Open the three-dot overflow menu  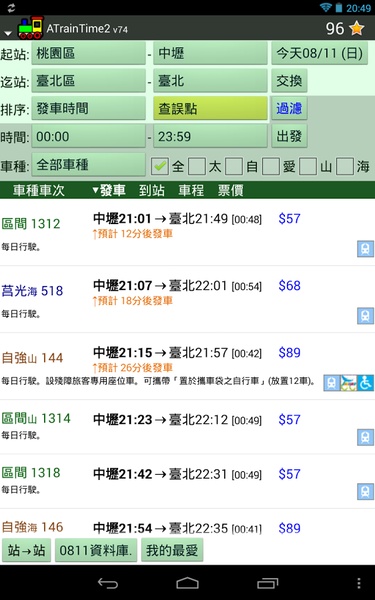point(359,583)
